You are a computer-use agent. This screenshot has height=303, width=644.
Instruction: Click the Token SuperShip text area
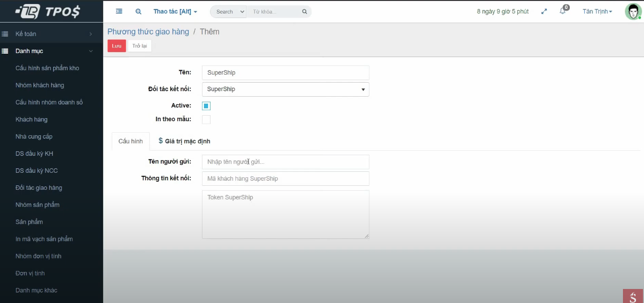(286, 214)
